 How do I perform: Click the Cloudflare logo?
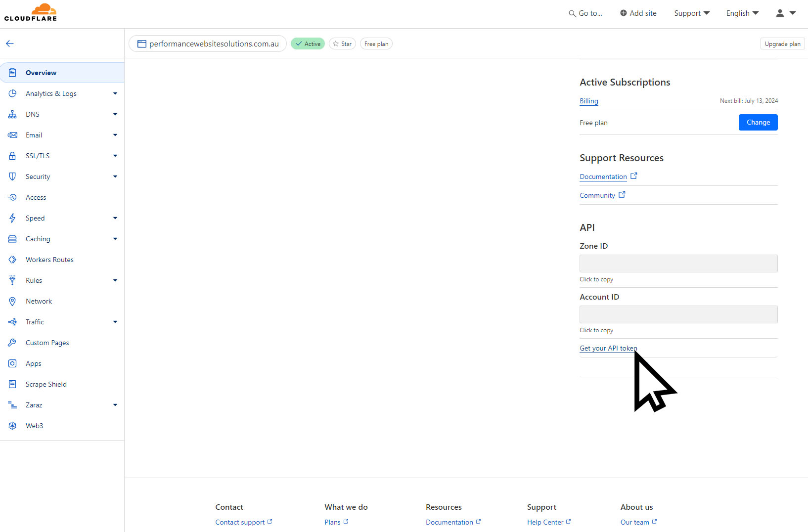(30, 11)
